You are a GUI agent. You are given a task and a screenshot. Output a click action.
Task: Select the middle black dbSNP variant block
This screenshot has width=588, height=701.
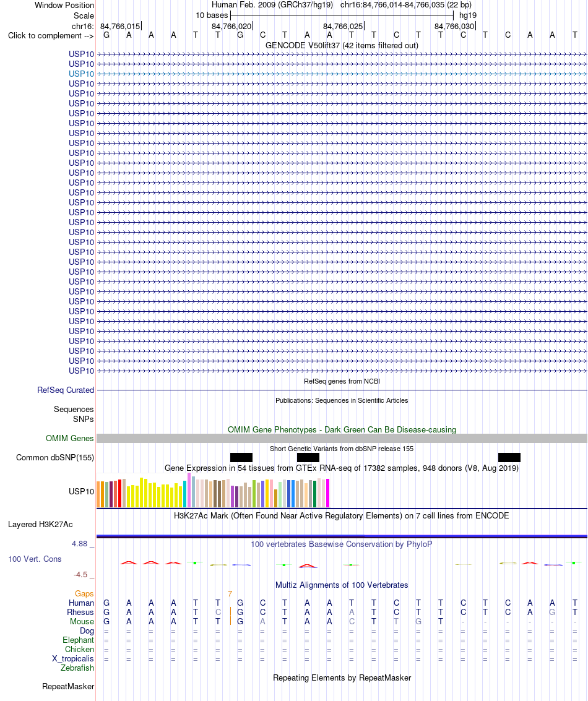pos(308,457)
